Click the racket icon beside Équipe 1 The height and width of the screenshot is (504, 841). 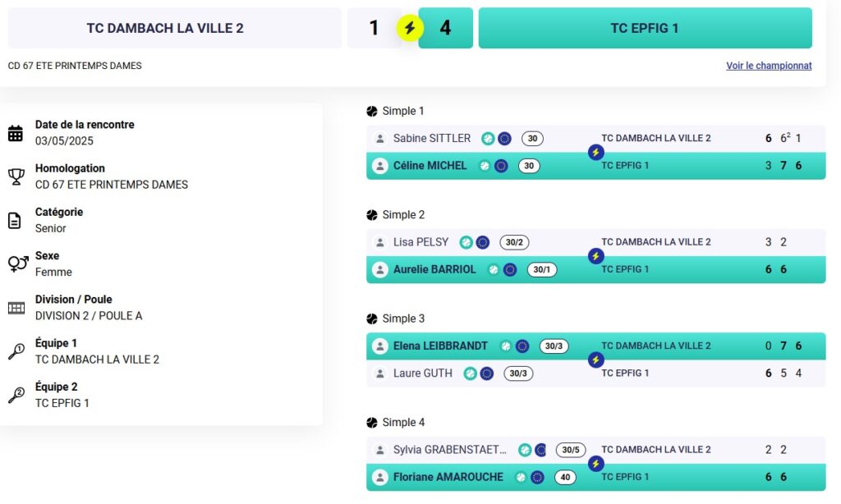pos(16,351)
